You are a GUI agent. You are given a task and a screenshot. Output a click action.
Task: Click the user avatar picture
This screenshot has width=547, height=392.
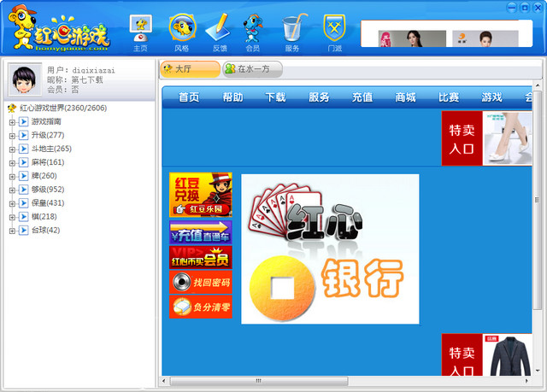pos(25,79)
